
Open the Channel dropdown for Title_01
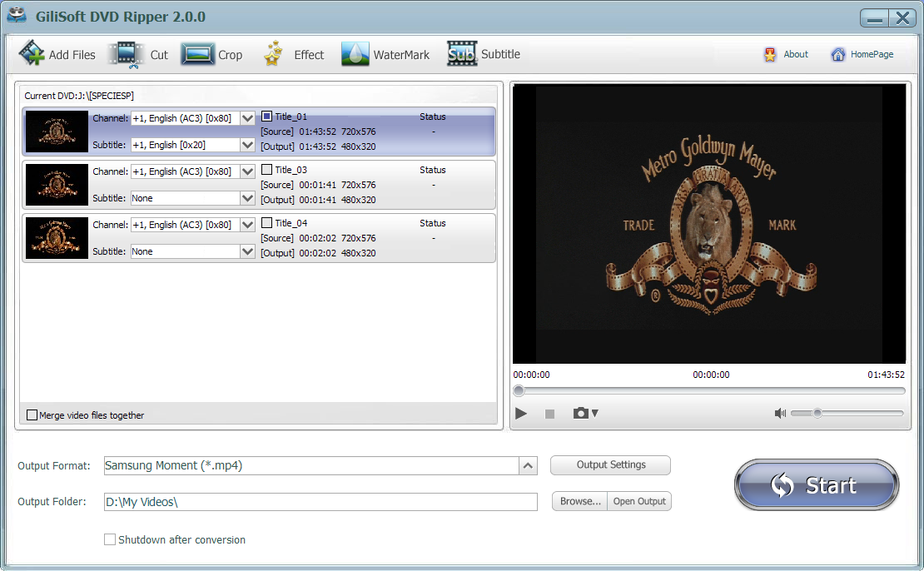click(247, 117)
